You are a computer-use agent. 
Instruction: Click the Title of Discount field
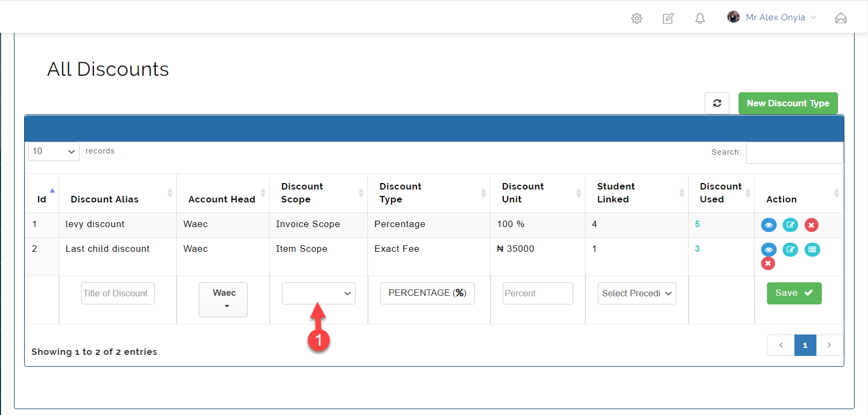[x=118, y=293]
